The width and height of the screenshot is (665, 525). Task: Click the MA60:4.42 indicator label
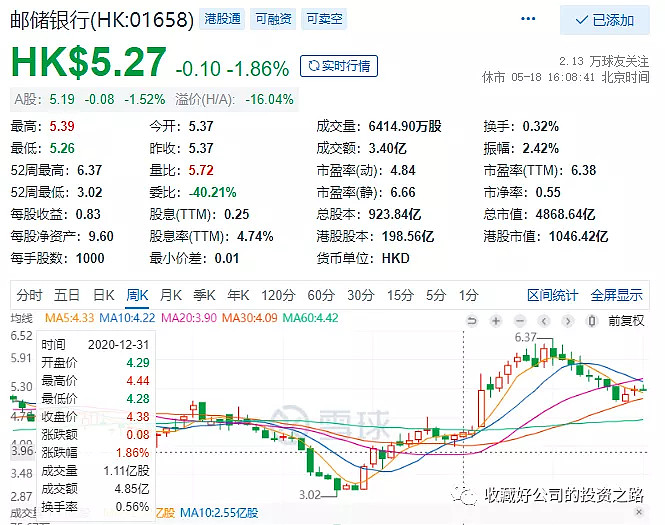(x=310, y=318)
